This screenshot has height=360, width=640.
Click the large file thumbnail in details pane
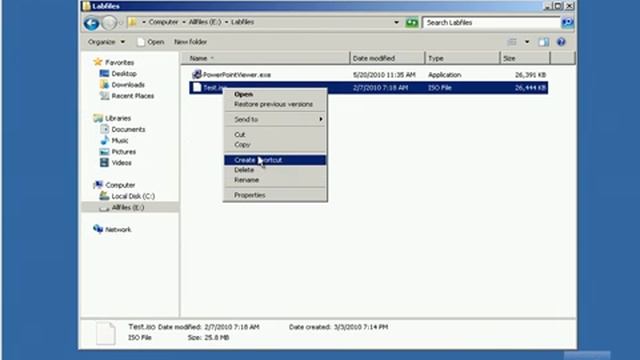(105, 333)
